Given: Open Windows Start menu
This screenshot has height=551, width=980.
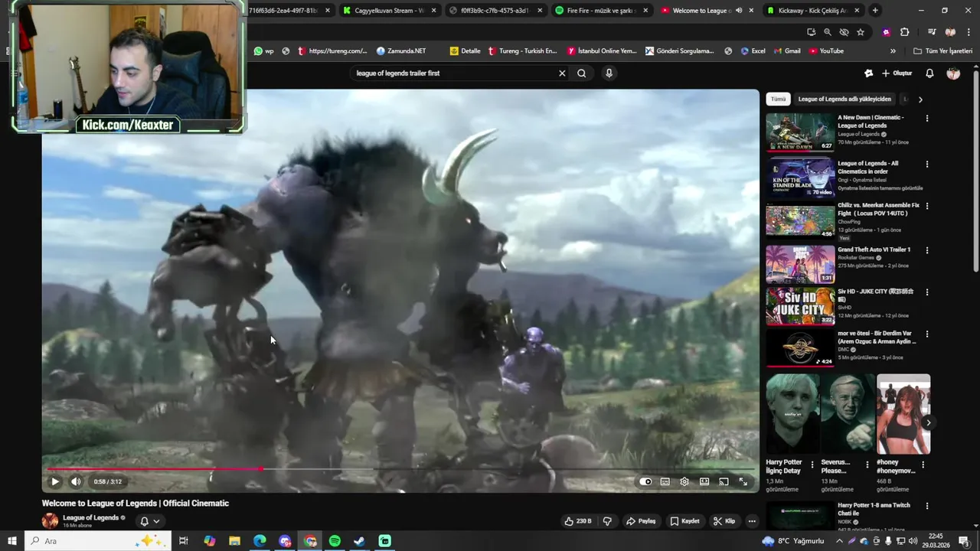Looking at the screenshot, I should click(x=11, y=541).
